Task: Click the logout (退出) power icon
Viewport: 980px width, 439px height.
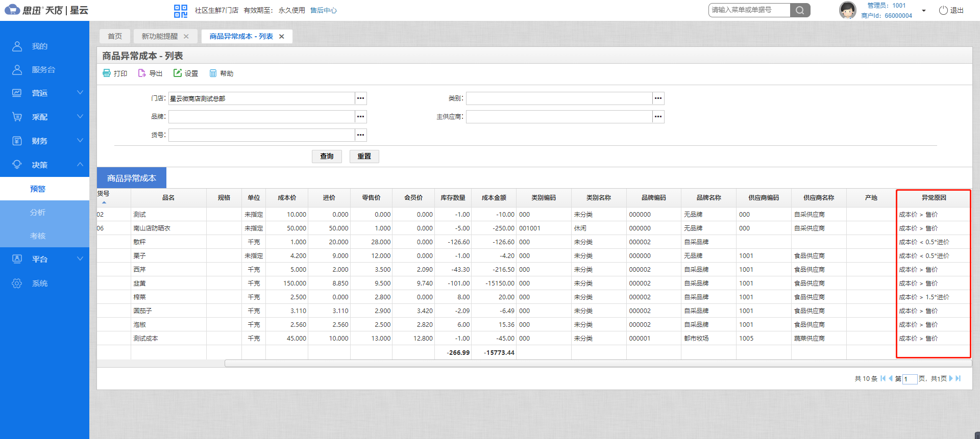Action: point(943,11)
